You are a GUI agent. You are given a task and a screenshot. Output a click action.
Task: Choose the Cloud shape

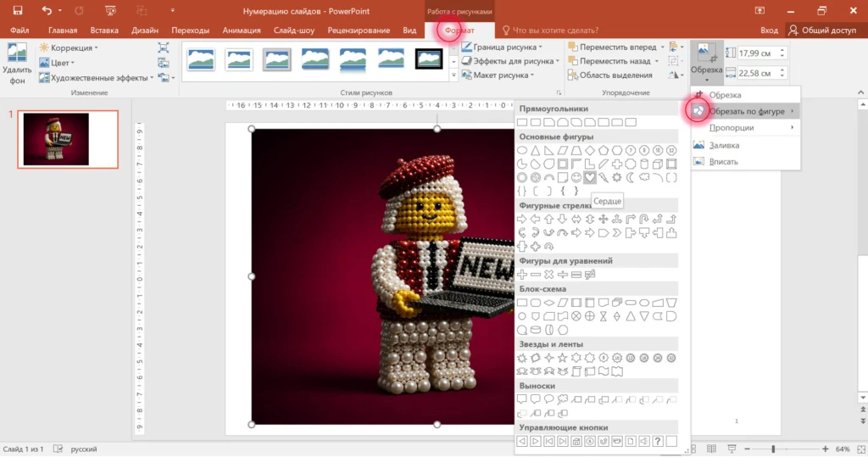click(x=644, y=178)
